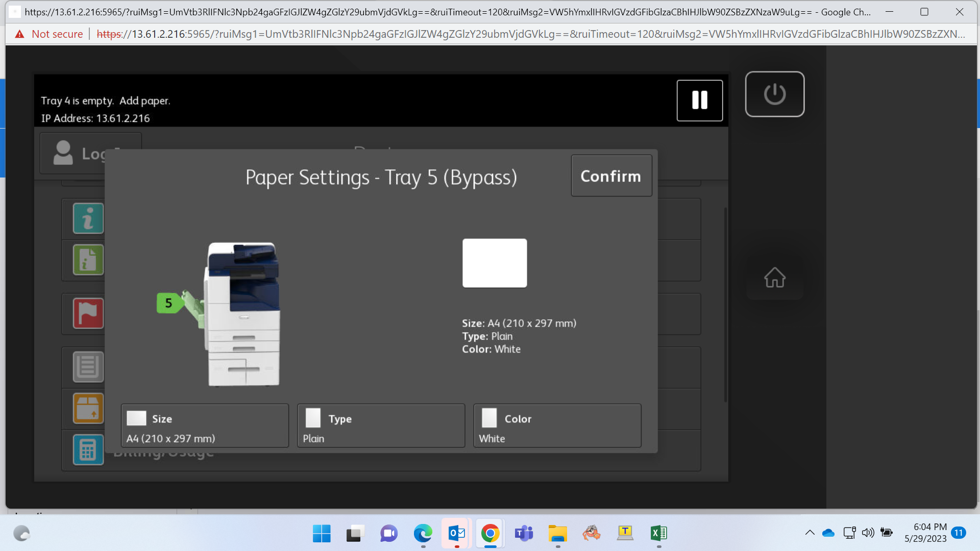
Task: Open Excel from the taskbar
Action: [x=658, y=534]
